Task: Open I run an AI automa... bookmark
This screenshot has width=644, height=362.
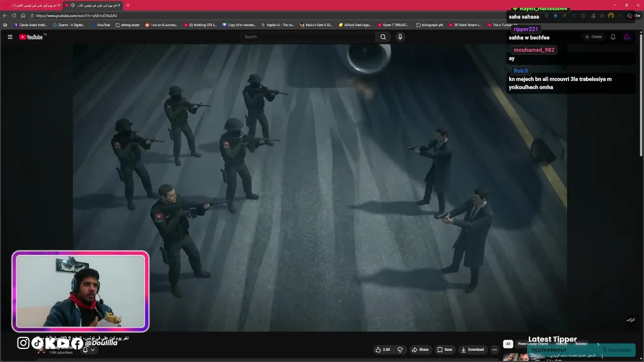Action: pyautogui.click(x=162, y=25)
